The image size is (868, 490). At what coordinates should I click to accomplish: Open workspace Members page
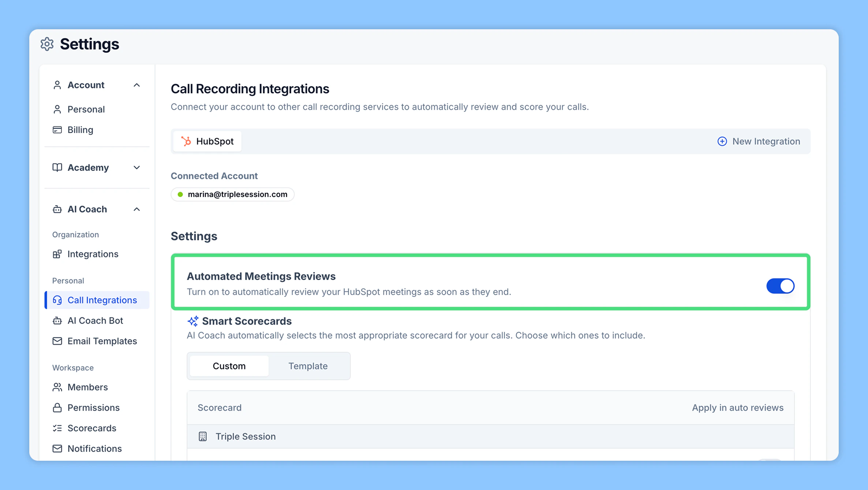pos(97,387)
